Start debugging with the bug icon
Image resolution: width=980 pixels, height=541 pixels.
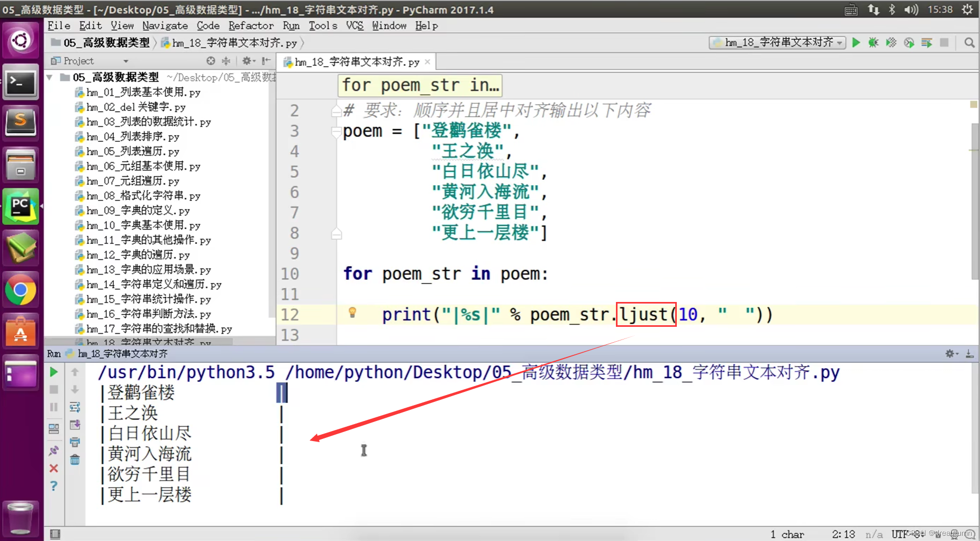[874, 43]
